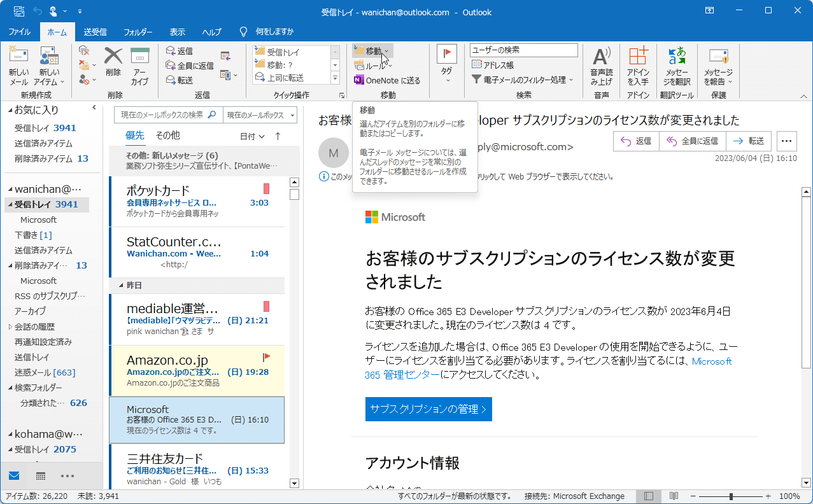Open the 新しいアイテム dropdown button
Image resolution: width=813 pixels, height=504 pixels.
coord(50,67)
